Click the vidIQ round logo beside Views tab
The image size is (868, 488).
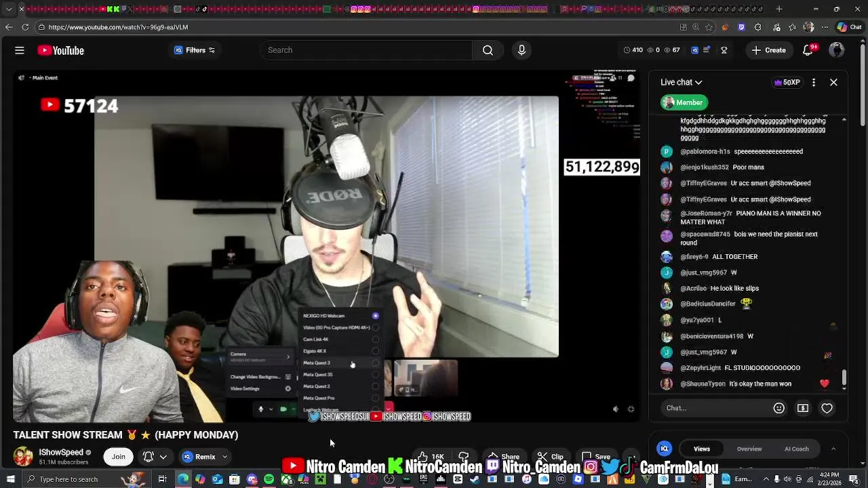665,449
